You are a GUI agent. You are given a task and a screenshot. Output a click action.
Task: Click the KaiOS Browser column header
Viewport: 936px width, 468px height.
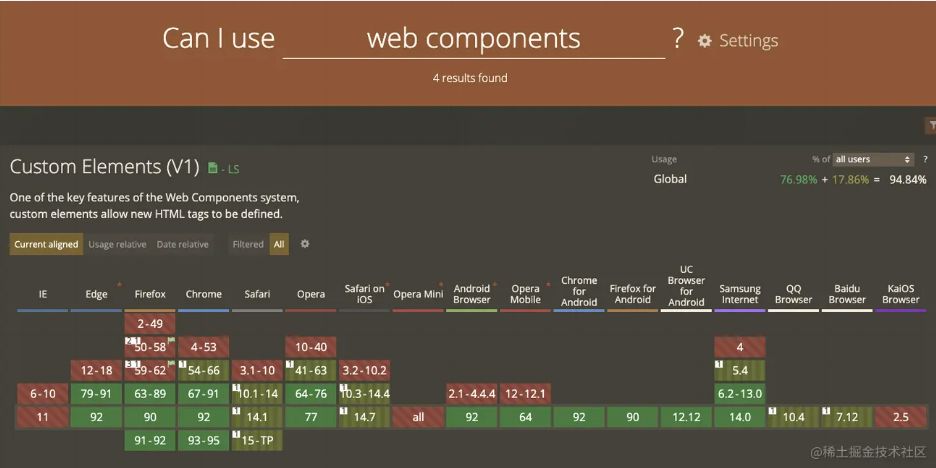click(x=901, y=294)
